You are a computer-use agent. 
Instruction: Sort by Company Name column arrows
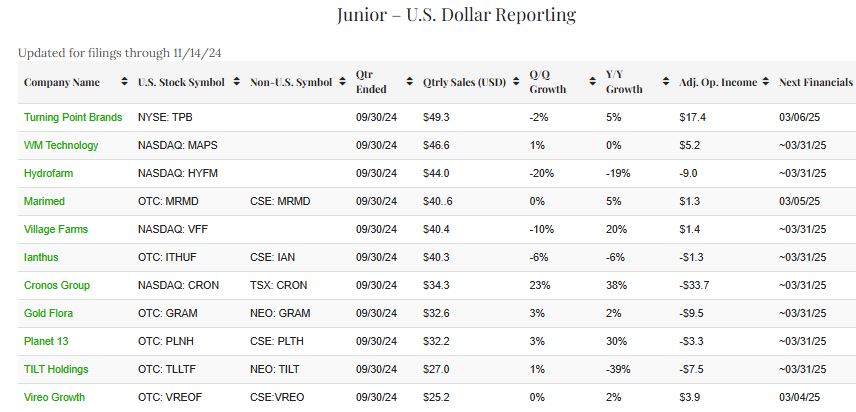tap(124, 81)
